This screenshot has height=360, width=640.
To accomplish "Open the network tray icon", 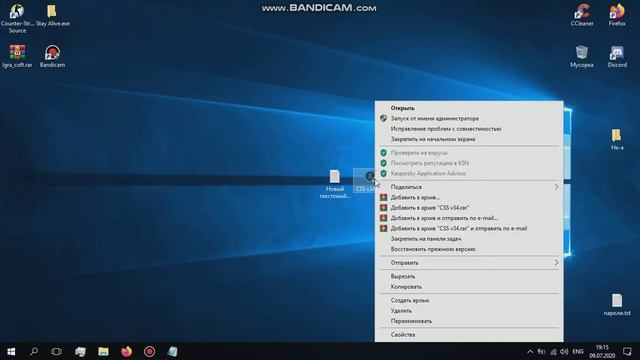I will point(553,351).
